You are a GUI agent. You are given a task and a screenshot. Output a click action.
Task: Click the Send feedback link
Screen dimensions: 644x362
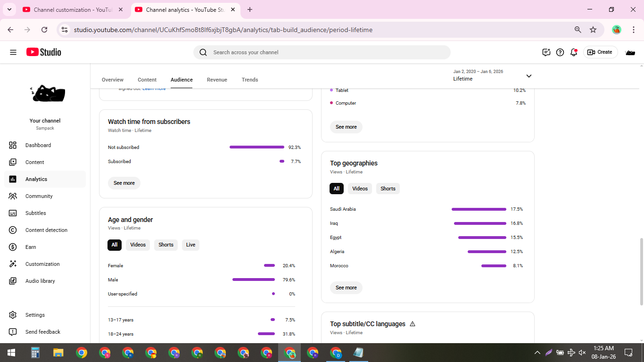[x=42, y=332]
